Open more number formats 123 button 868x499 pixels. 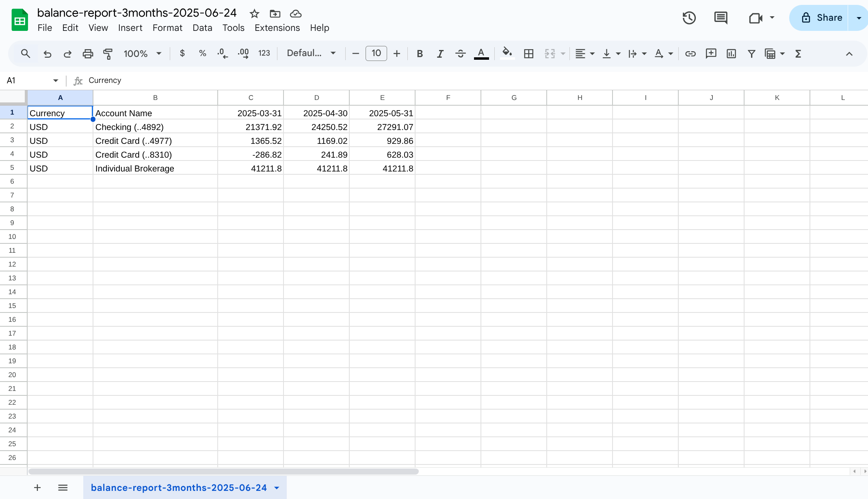[264, 54]
